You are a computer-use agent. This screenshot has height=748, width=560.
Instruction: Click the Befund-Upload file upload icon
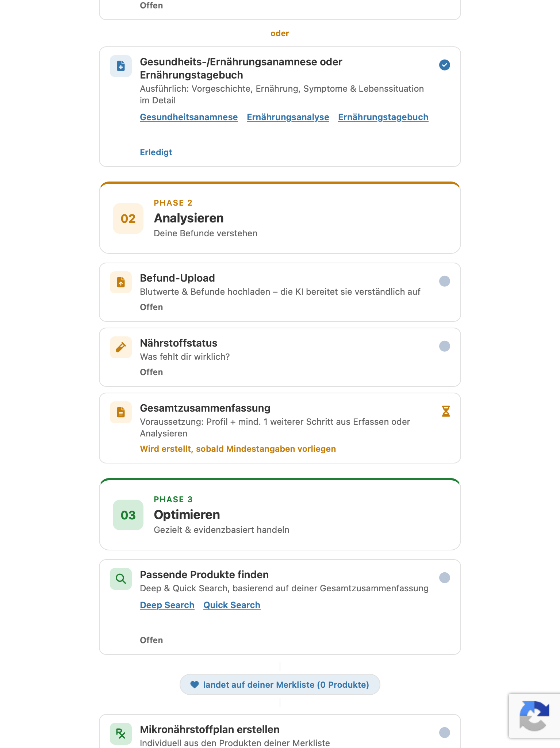121,282
